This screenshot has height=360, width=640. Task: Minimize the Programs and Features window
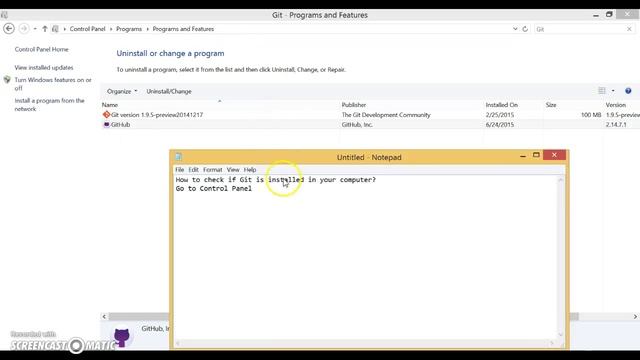coord(596,15)
